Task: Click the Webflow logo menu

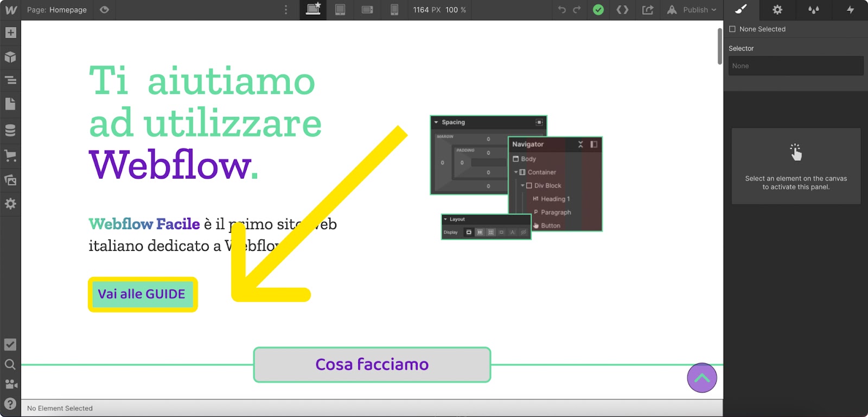Action: 10,10
